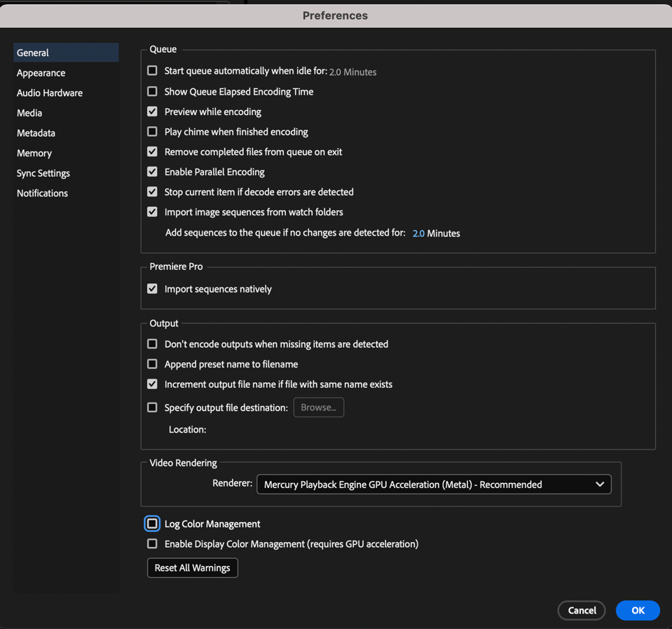Toggle Log Color Management

point(152,523)
